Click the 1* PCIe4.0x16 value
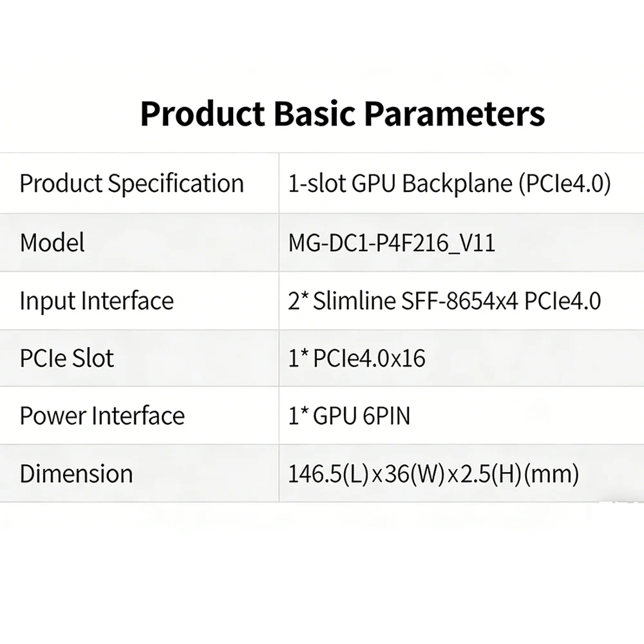Image resolution: width=644 pixels, height=644 pixels. click(357, 358)
